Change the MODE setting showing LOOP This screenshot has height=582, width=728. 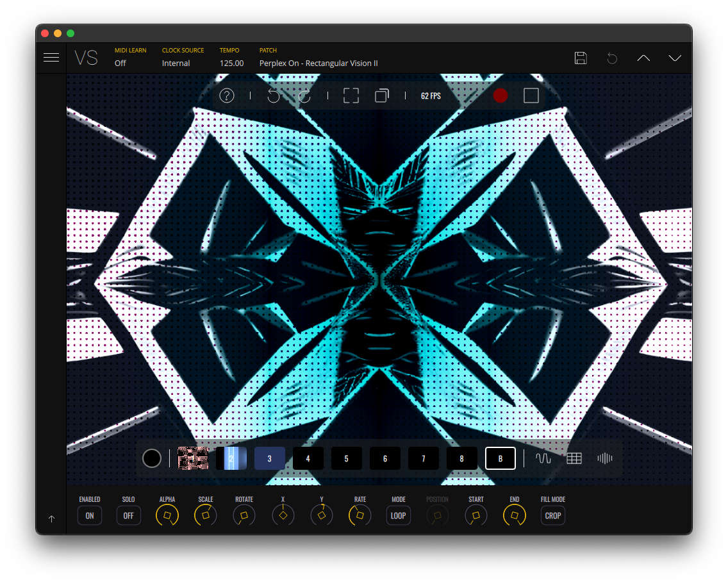399,515
